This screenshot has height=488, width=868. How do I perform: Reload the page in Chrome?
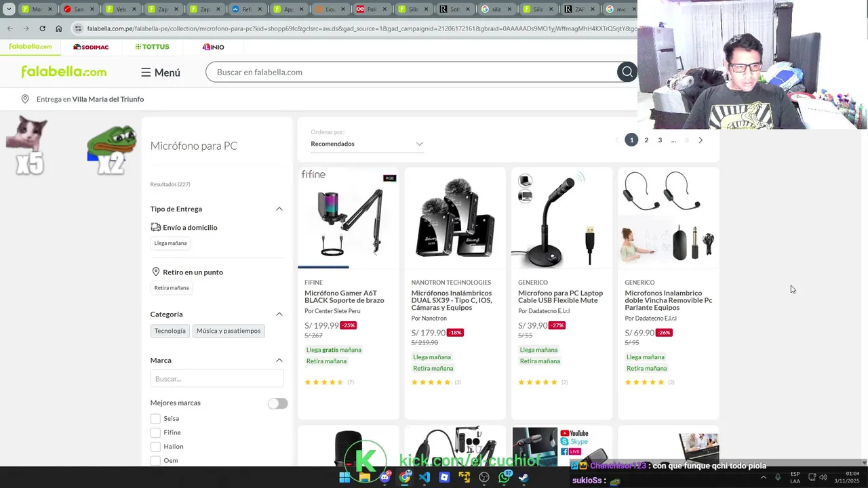coord(42,28)
